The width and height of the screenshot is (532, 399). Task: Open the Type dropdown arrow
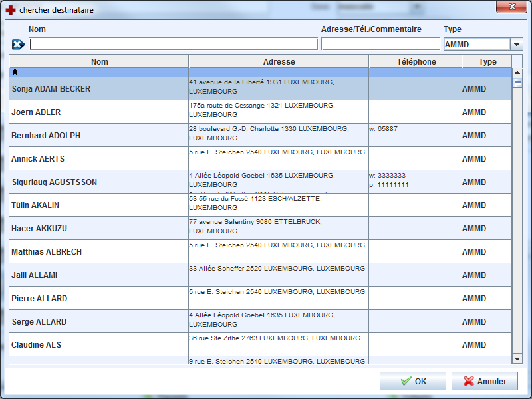click(x=517, y=44)
